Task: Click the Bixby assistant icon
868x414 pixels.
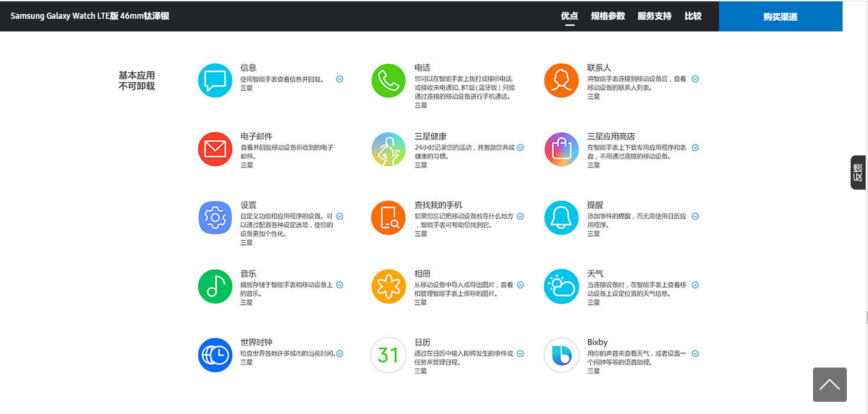Action: [x=562, y=355]
